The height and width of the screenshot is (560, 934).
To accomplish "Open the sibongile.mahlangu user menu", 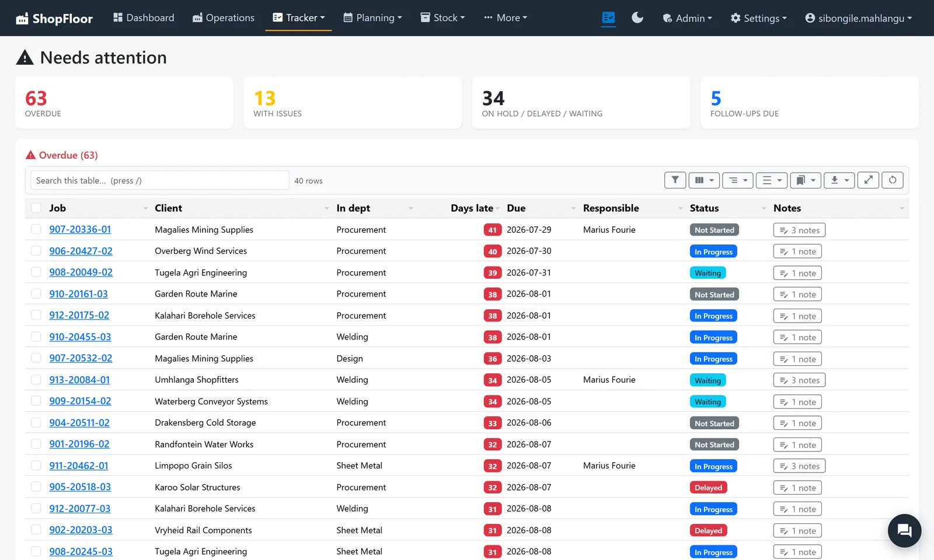I will coord(858,18).
